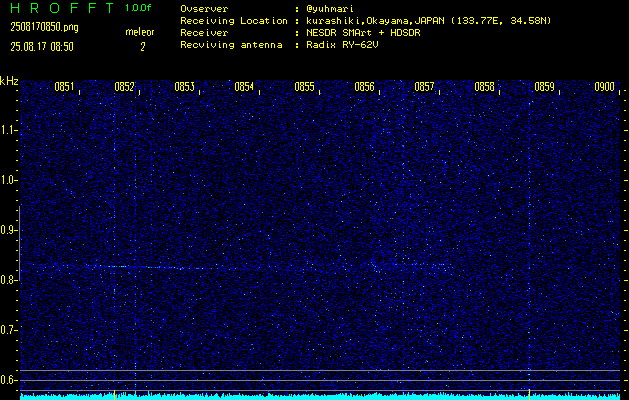
Task: Click the 0856 time marker
Action: [364, 87]
